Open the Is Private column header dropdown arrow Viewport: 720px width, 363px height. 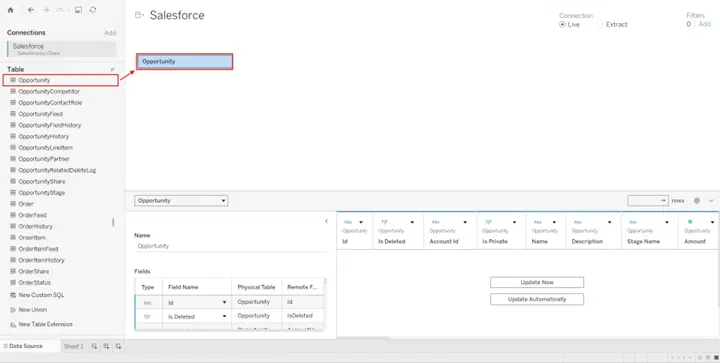tap(514, 222)
